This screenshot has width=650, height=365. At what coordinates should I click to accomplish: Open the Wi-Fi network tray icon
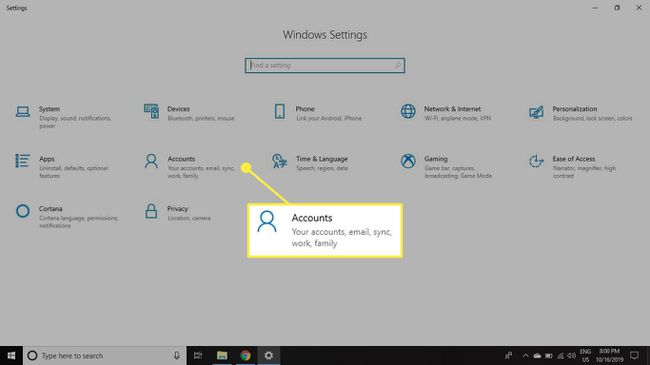click(x=560, y=355)
